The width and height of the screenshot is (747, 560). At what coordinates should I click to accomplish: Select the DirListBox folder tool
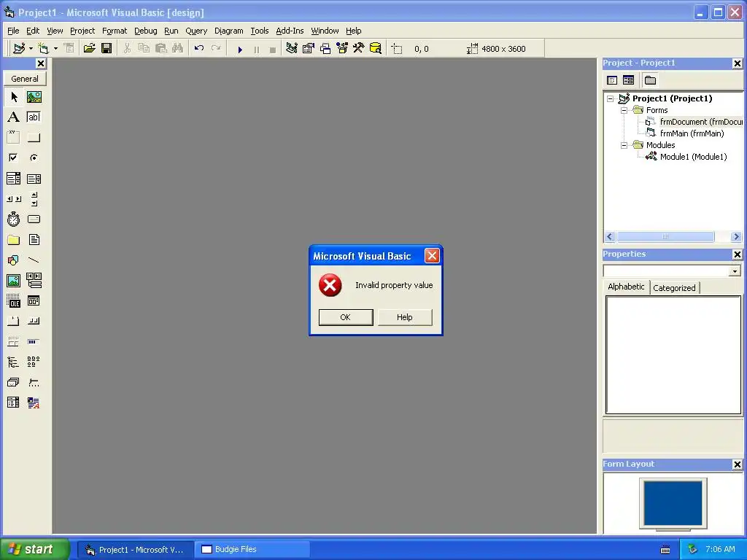point(14,239)
